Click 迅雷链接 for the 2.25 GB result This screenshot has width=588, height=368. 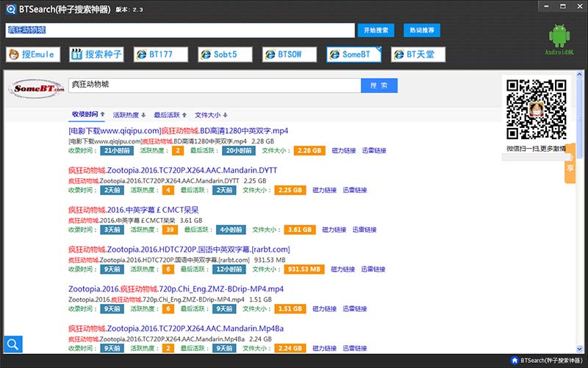tap(355, 190)
